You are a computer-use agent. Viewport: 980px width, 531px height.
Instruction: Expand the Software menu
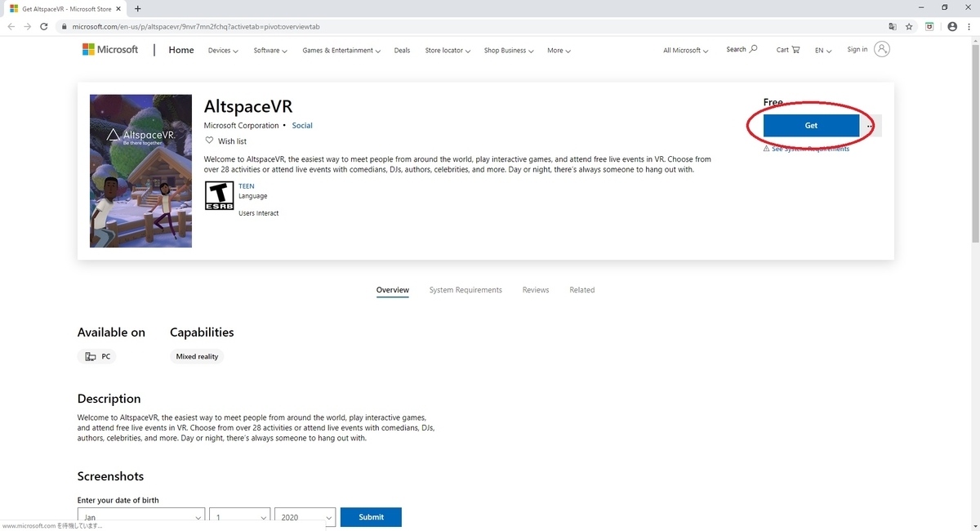(x=270, y=50)
